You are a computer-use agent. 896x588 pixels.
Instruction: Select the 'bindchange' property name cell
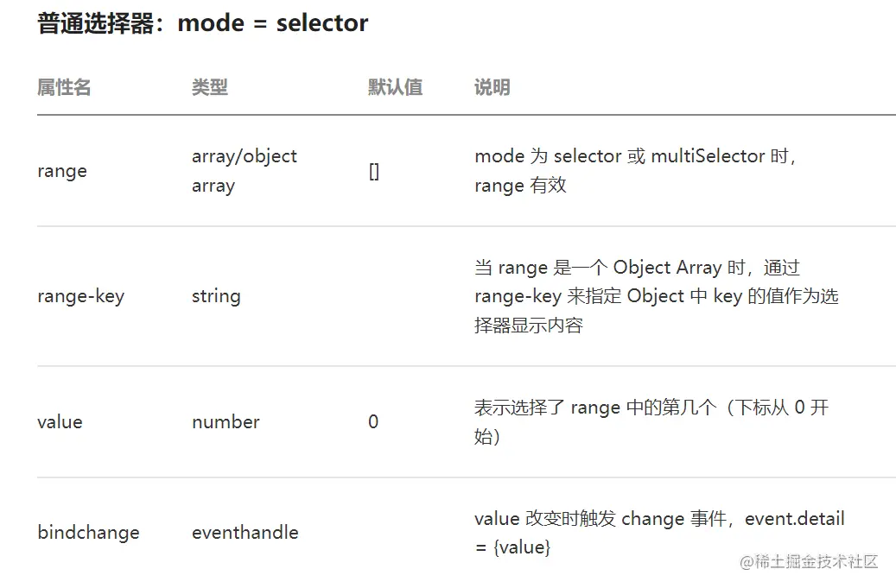88,533
